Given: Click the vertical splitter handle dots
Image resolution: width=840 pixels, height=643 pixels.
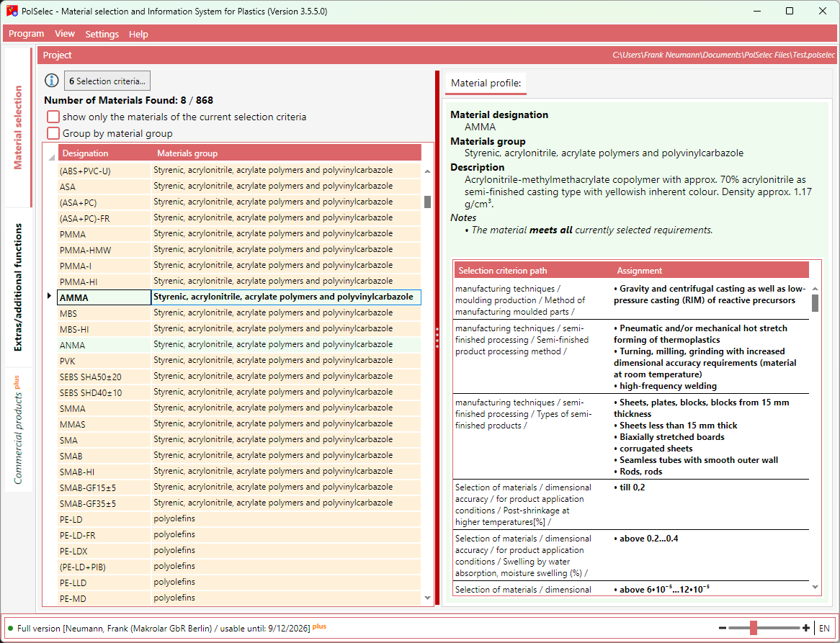Looking at the screenshot, I should tap(437, 338).
